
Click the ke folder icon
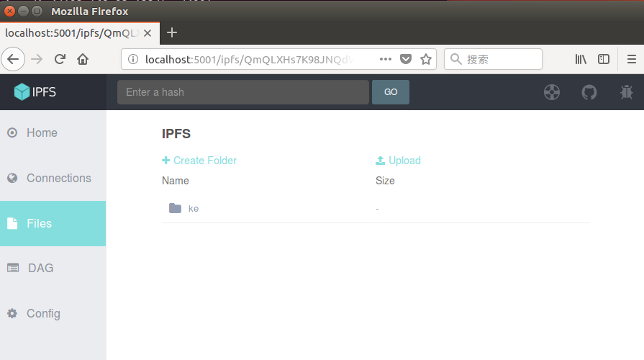(x=175, y=208)
